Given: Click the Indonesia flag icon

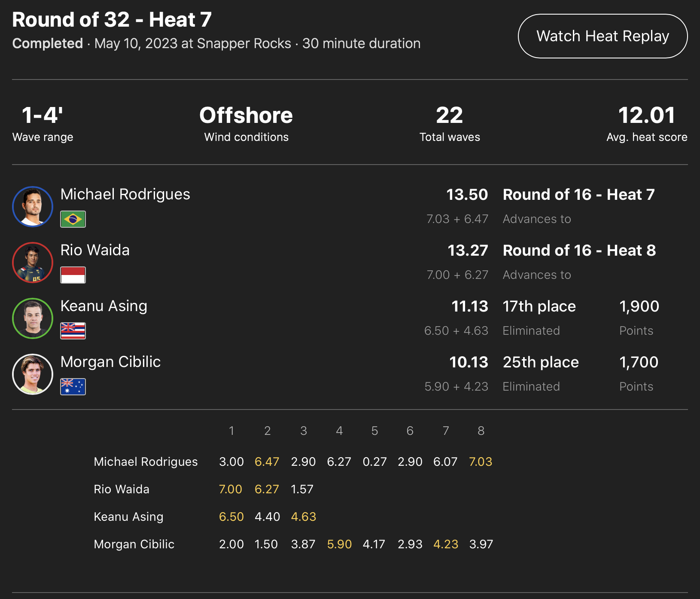Looking at the screenshot, I should (73, 275).
